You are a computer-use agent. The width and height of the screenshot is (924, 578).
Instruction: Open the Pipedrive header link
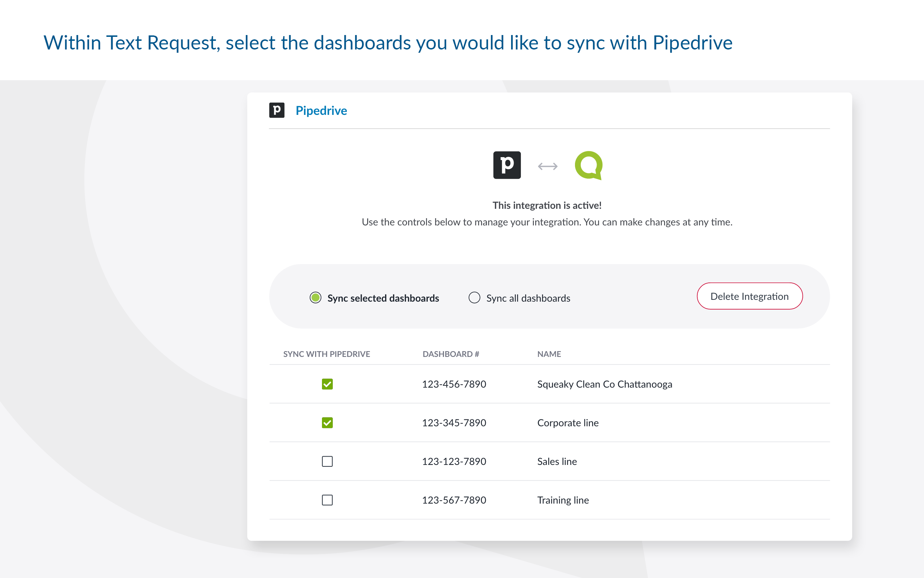(x=321, y=111)
